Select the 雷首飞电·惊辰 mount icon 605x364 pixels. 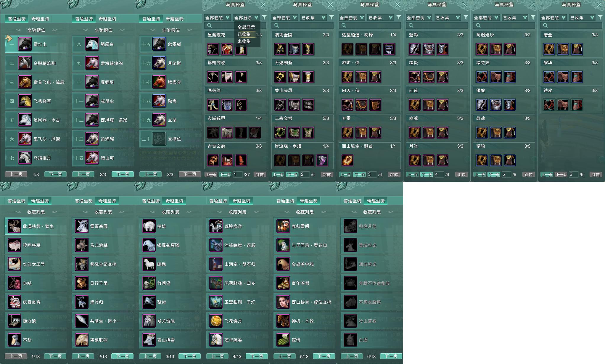[25, 82]
